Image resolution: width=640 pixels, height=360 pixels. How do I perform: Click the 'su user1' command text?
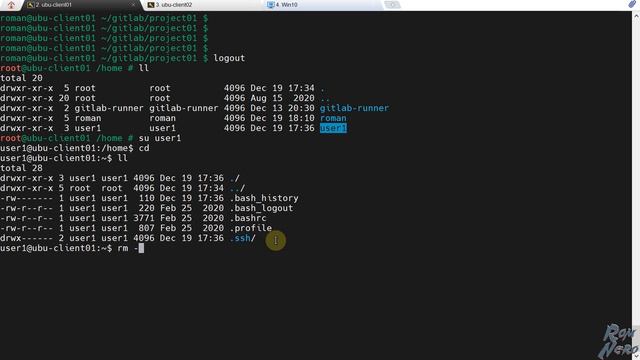(x=160, y=138)
